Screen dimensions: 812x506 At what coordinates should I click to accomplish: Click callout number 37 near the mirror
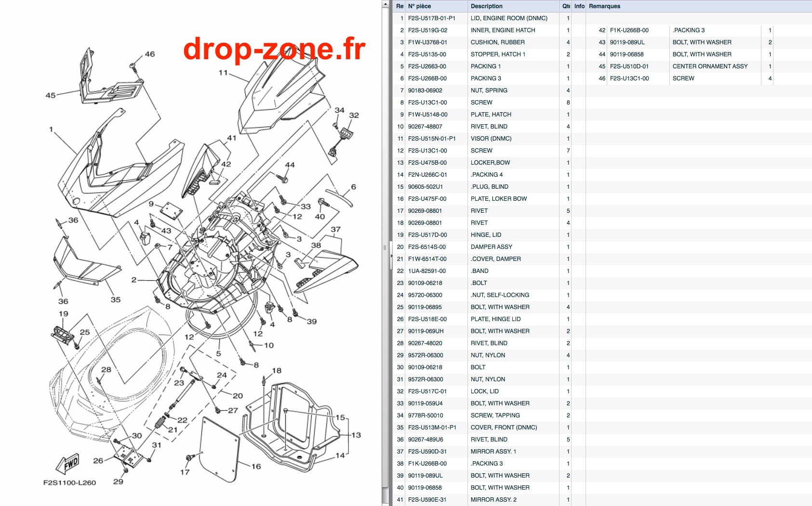point(336,229)
